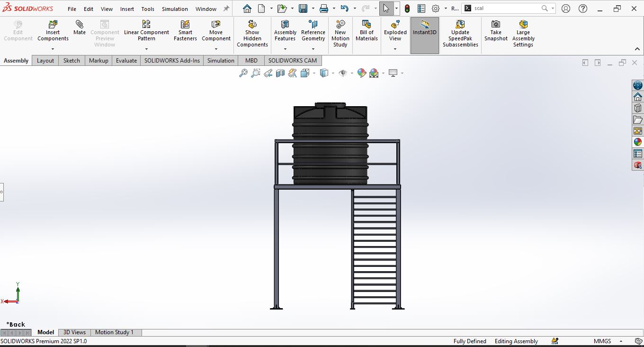Click the Edit Appearance icon
This screenshot has height=347, width=644.
362,73
